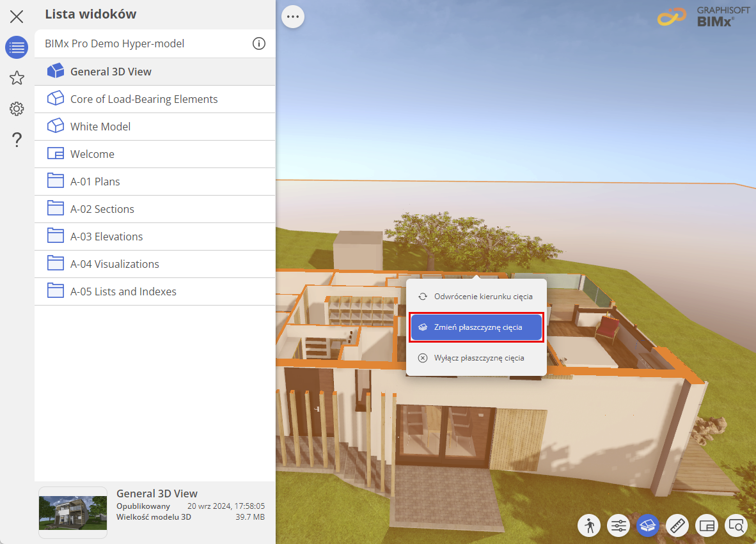The image size is (756, 544).
Task: Click the A-01 Plans folder icon
Action: click(x=56, y=181)
